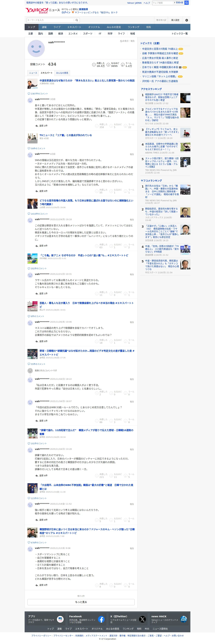
Task: Click the video camera icon beside 日本でなく韓国 topic
Action: click(x=180, y=68)
